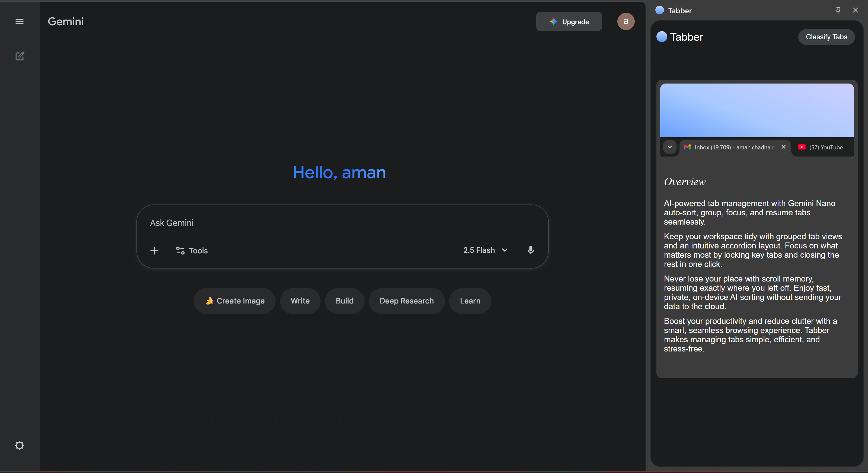Select the Deep Research chip

click(x=406, y=301)
